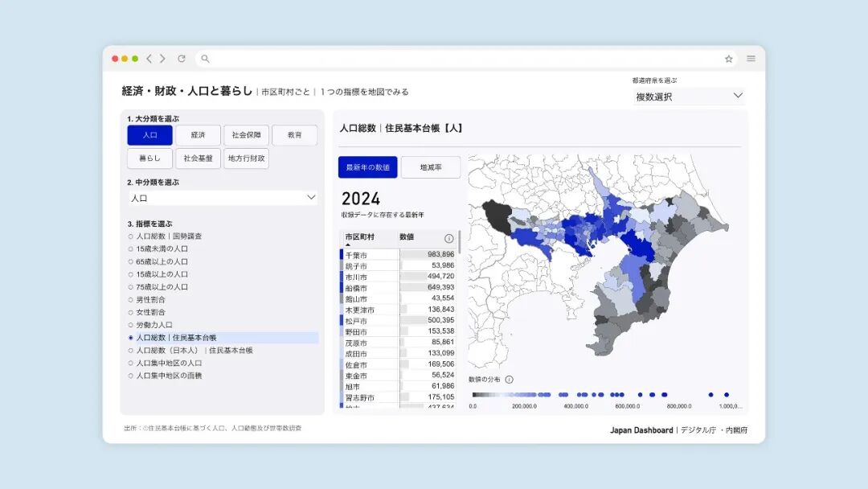Select the 暮らし category button
Image resolution: width=868 pixels, height=489 pixels.
149,158
